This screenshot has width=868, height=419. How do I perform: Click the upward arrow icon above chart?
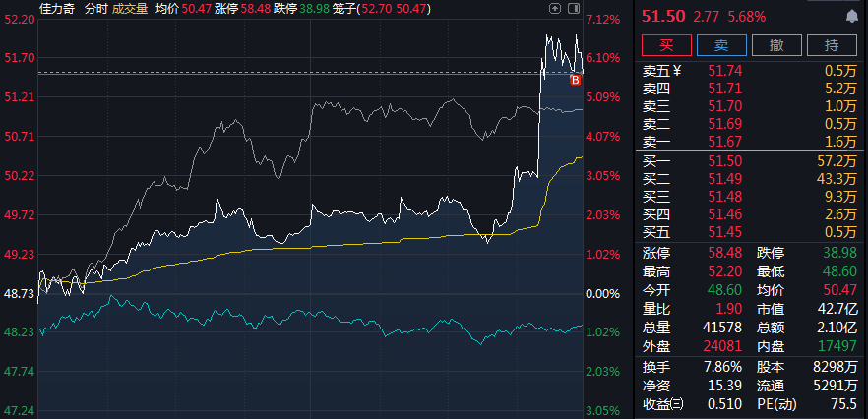point(555,8)
